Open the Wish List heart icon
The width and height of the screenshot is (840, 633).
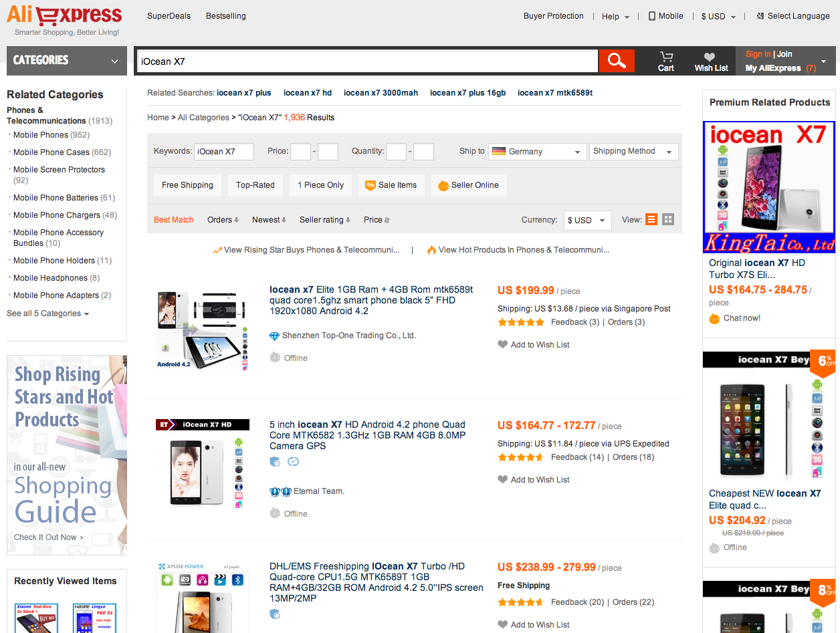pos(710,57)
